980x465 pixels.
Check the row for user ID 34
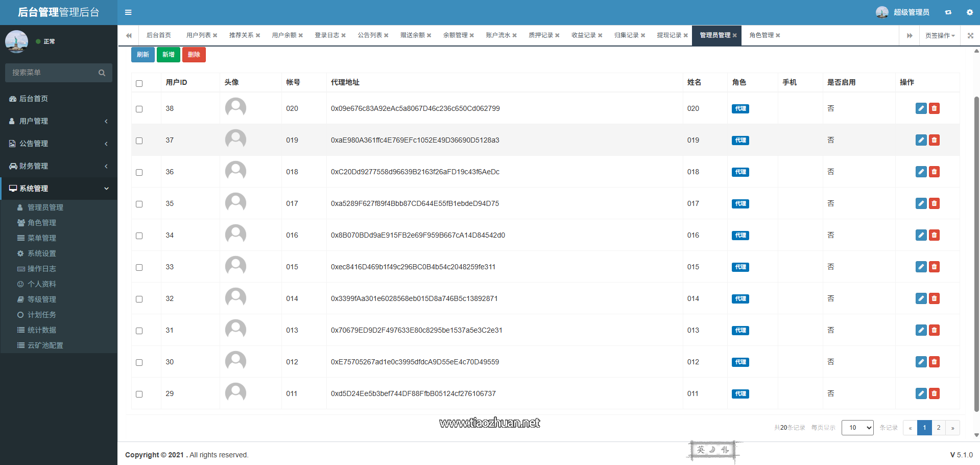[139, 236]
